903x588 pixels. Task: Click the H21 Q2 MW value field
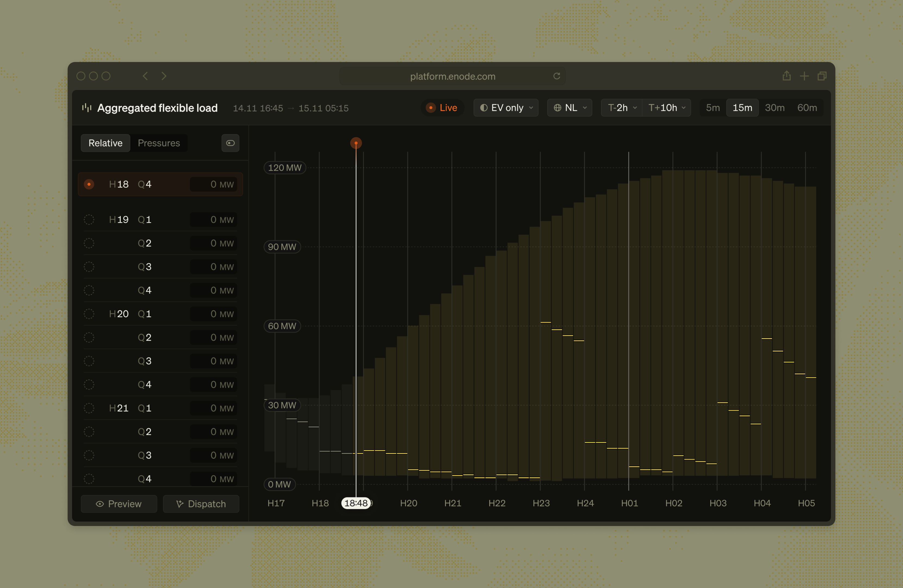(214, 432)
